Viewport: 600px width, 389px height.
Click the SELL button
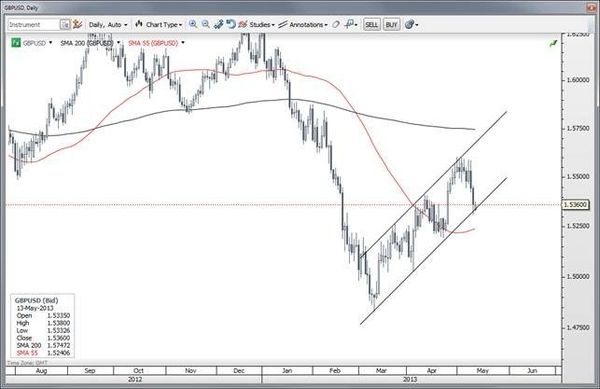click(371, 24)
